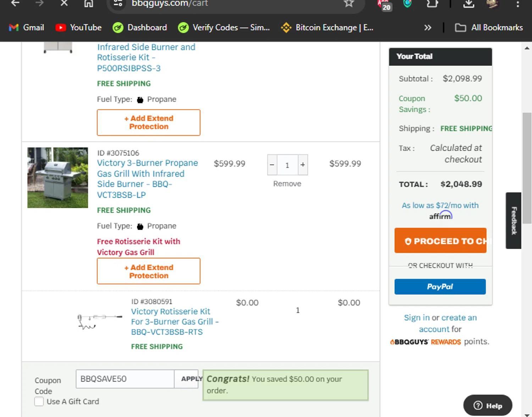Decrease Victory grill quantity with minus
This screenshot has height=417, width=532.
[272, 165]
